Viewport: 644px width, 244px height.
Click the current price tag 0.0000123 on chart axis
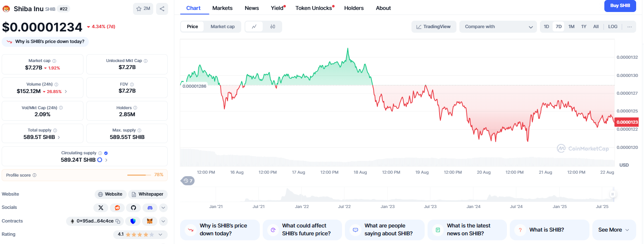[627, 122]
